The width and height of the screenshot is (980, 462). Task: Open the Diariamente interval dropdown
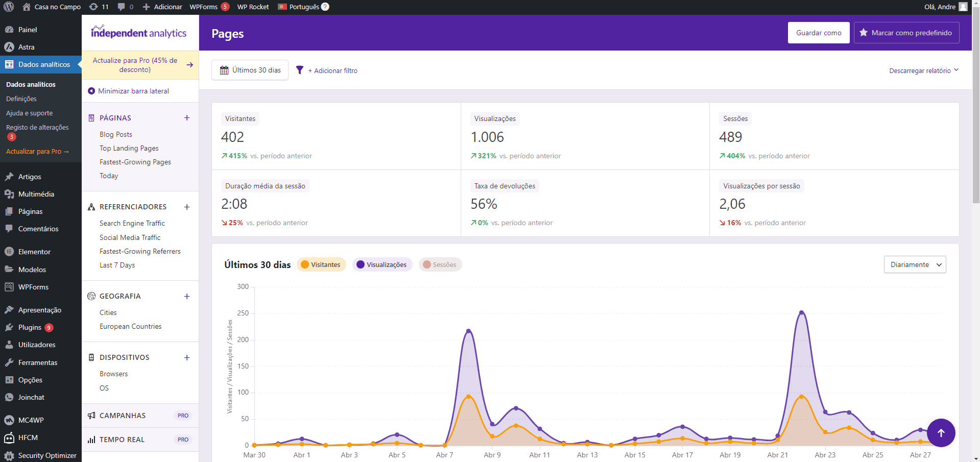tap(915, 264)
